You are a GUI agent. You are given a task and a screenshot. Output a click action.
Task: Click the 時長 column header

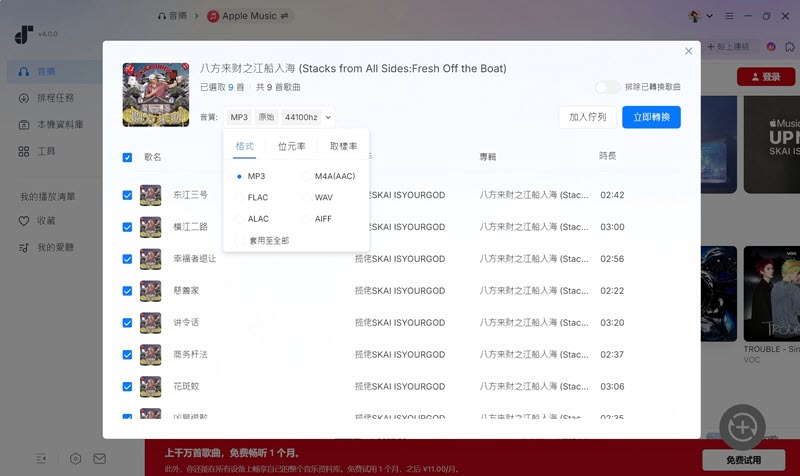[608, 156]
